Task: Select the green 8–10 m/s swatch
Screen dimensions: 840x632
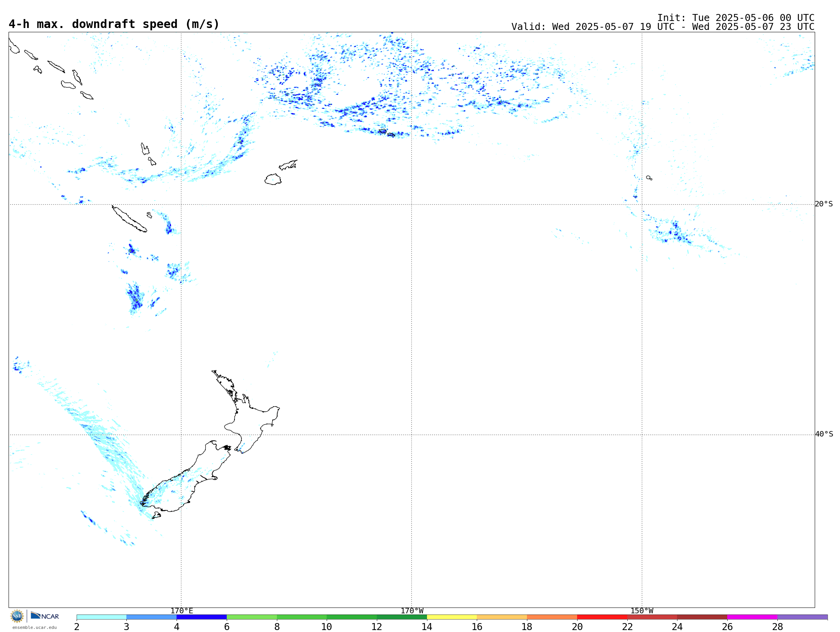Action: tap(302, 617)
